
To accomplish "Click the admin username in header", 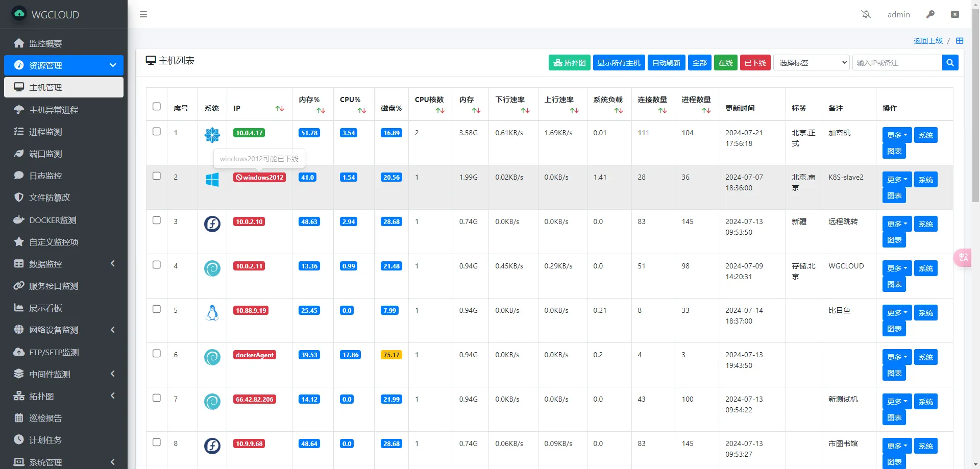I will [898, 14].
